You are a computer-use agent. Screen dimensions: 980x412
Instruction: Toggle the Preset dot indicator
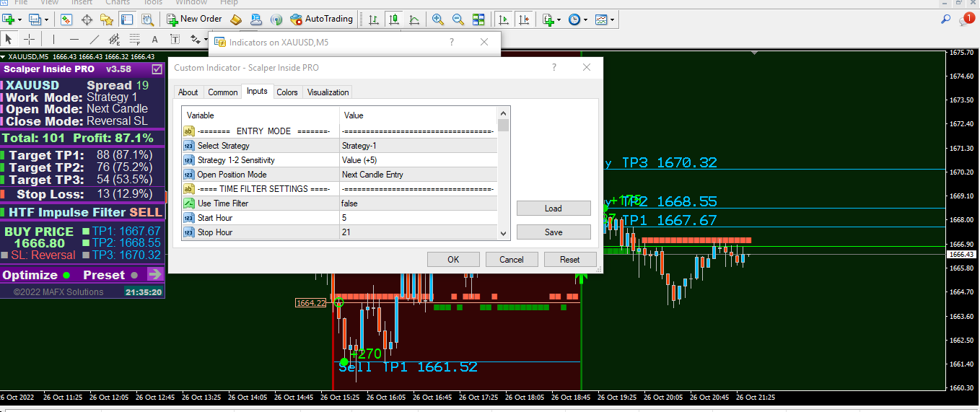pos(134,275)
